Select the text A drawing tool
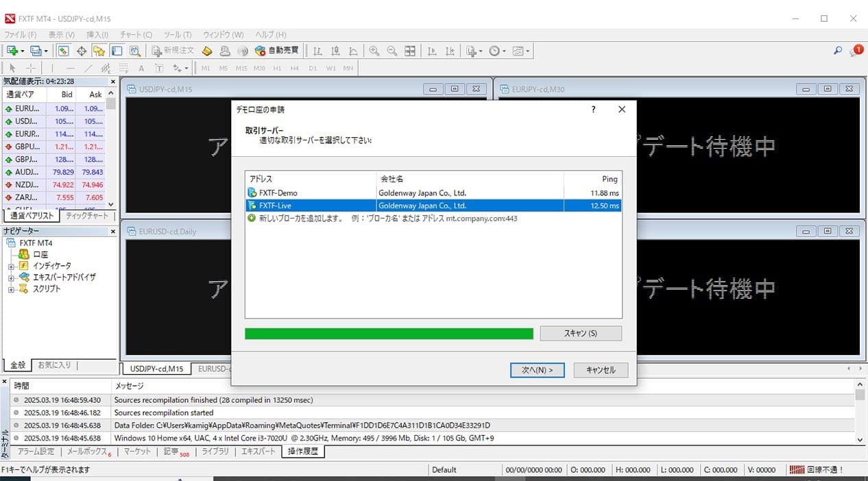Screen dimensions: 868x481 coord(141,68)
